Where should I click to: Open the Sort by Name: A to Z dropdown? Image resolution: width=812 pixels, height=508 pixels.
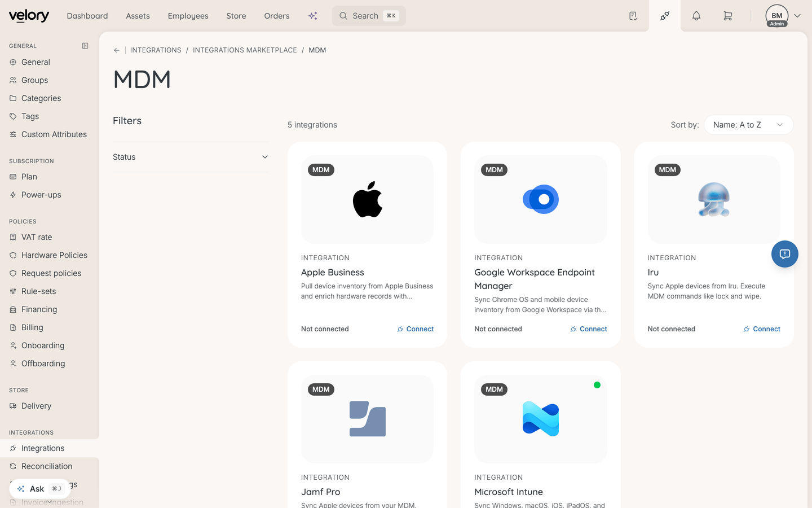(x=749, y=125)
